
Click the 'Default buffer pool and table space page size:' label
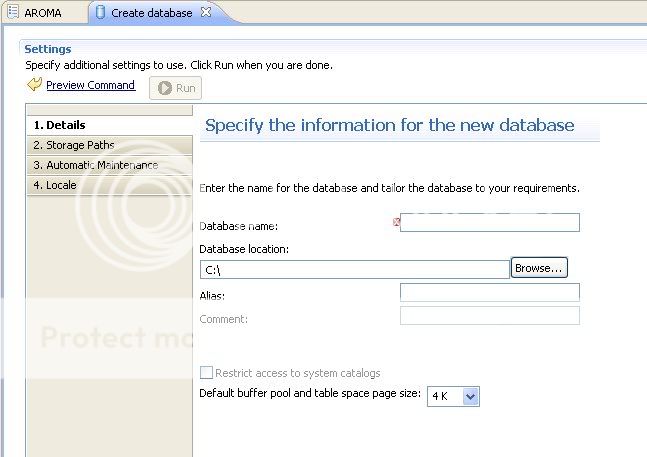310,393
